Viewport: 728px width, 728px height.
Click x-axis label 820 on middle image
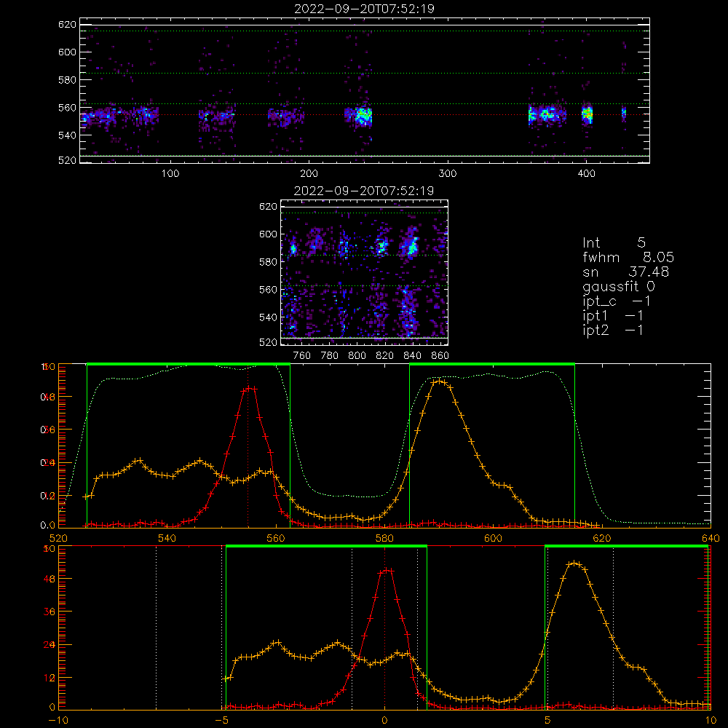coord(385,356)
